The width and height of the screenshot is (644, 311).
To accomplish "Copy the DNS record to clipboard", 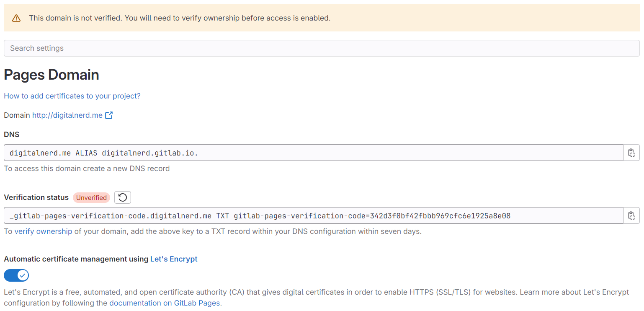I will [x=631, y=153].
